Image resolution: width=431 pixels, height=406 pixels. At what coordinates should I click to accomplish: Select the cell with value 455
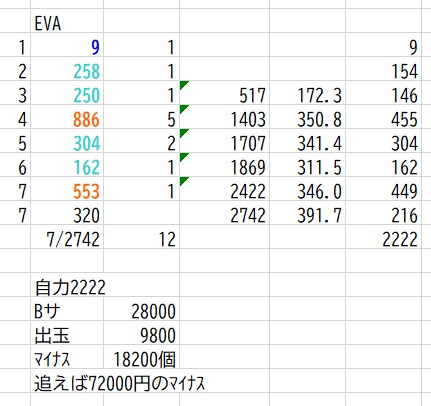(x=383, y=119)
